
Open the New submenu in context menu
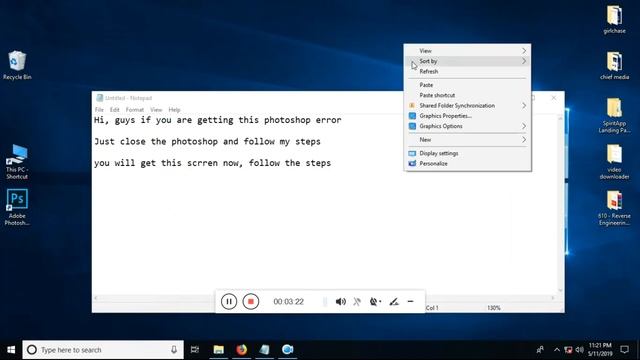[x=467, y=140]
